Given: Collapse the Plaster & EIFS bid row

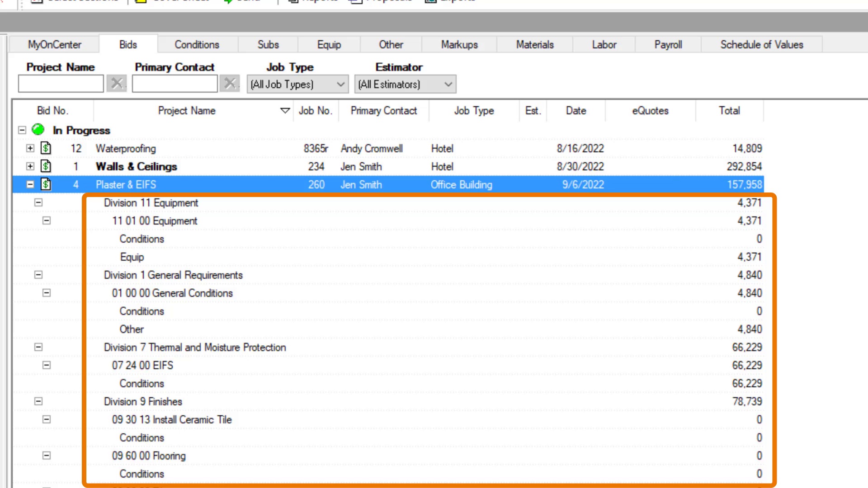Looking at the screenshot, I should [x=30, y=184].
